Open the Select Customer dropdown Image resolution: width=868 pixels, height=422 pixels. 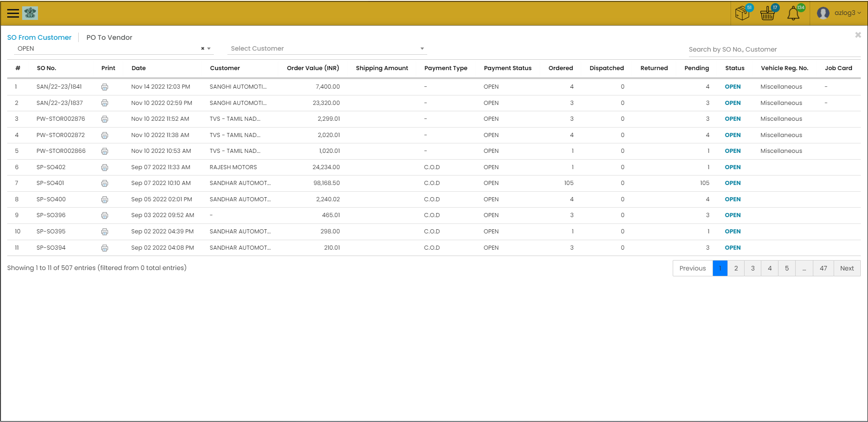point(327,48)
